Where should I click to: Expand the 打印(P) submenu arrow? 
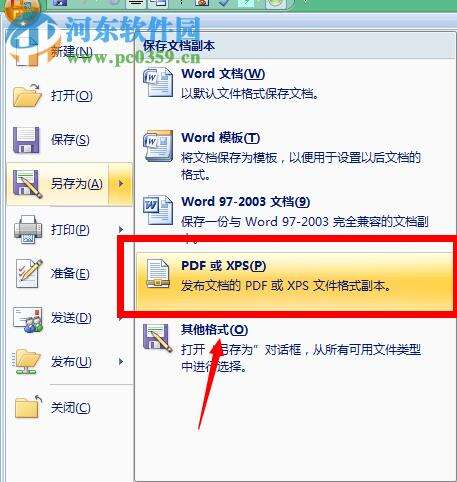pos(121,229)
